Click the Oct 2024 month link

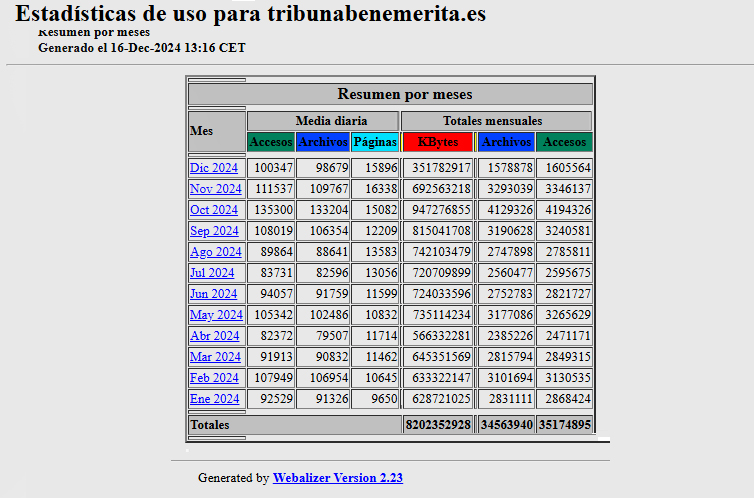[x=214, y=210]
